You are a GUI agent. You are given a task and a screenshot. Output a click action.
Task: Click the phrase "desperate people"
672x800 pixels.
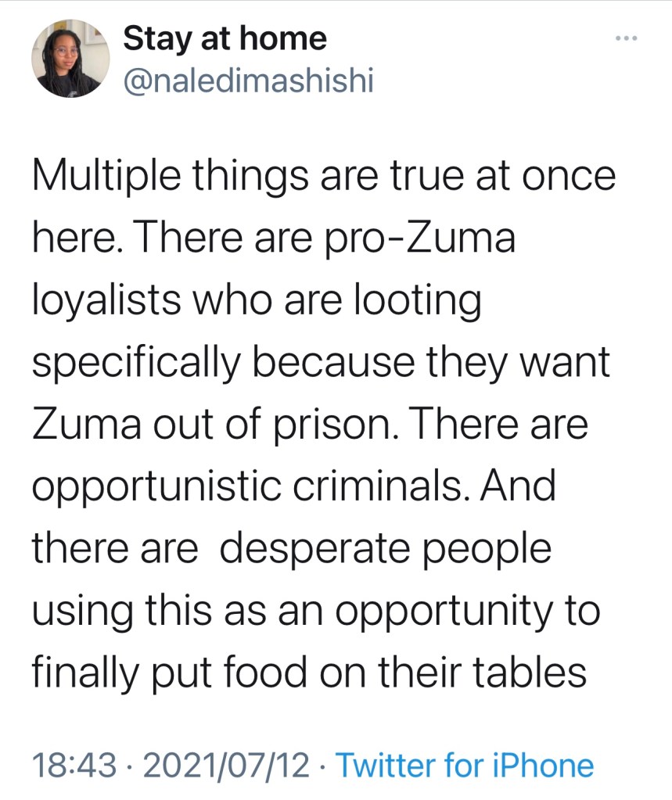click(x=385, y=548)
